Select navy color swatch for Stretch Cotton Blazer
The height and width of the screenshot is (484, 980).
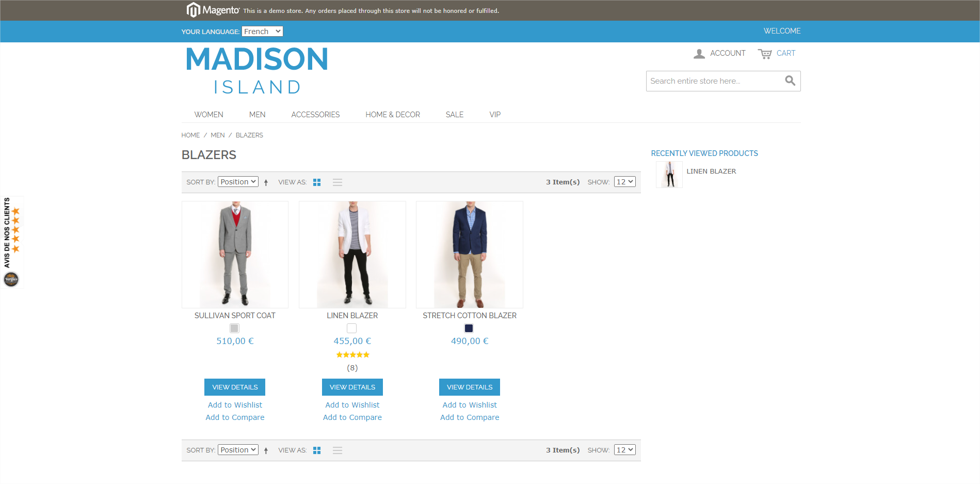pos(469,328)
